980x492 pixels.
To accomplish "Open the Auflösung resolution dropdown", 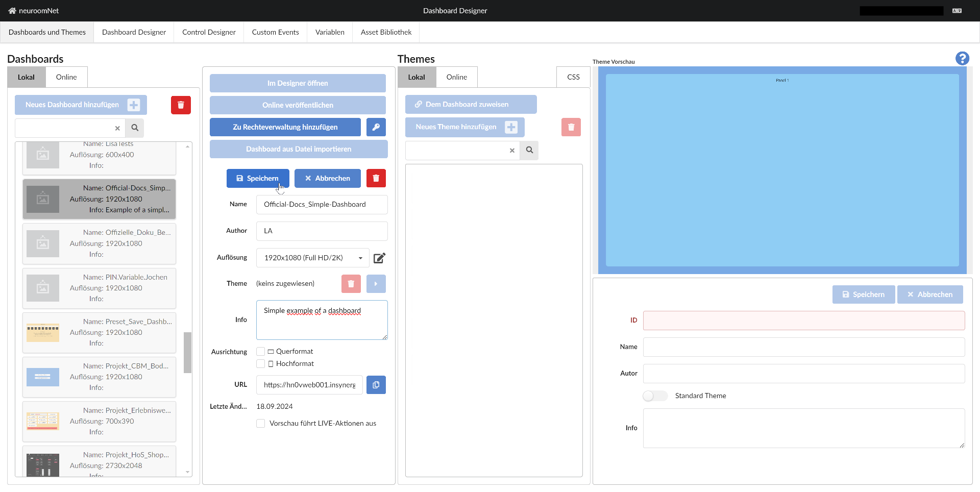I will 312,258.
